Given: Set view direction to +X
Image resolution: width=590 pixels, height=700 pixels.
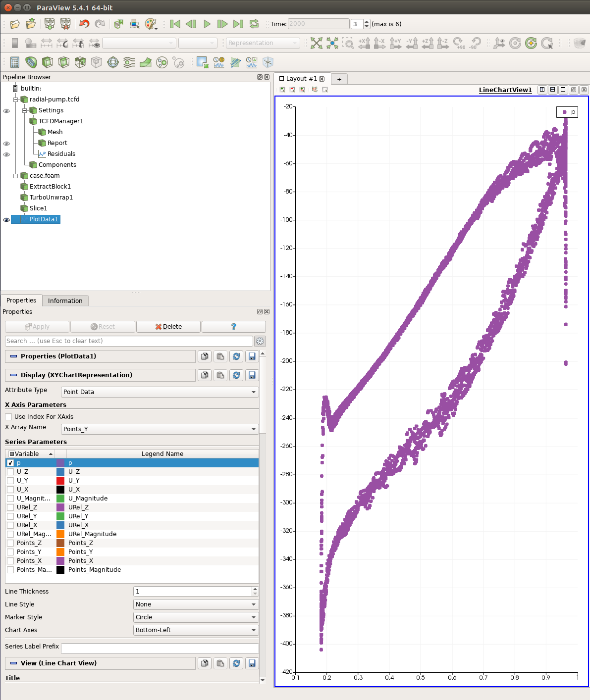Looking at the screenshot, I should coord(364,43).
